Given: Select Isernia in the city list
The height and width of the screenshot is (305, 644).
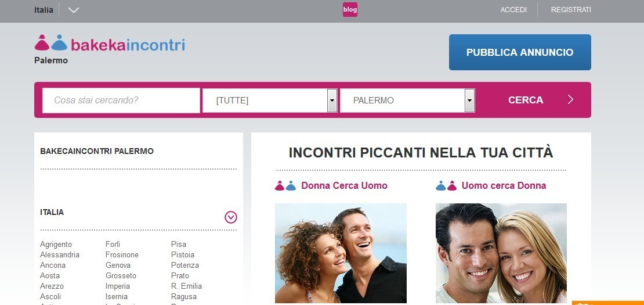Looking at the screenshot, I should [117, 297].
